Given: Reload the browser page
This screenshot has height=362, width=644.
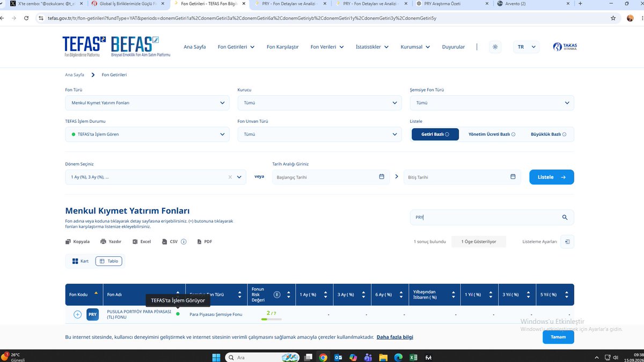Looking at the screenshot, I should [x=25, y=18].
